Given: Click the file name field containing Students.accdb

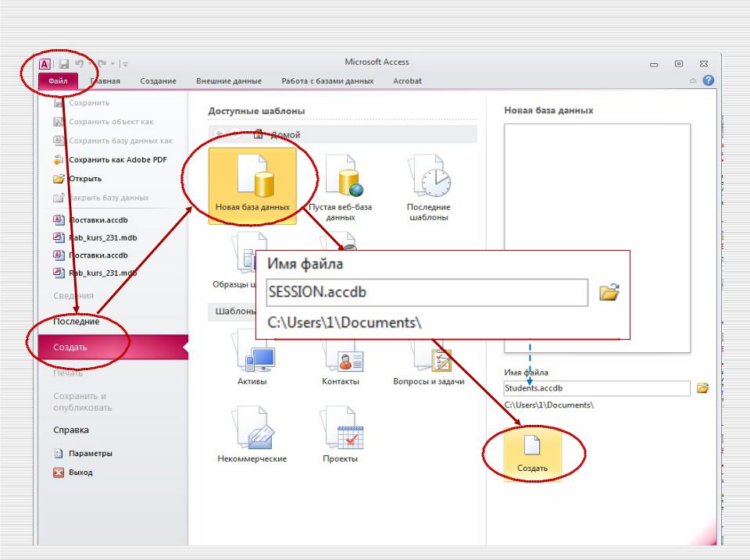Looking at the screenshot, I should (596, 388).
